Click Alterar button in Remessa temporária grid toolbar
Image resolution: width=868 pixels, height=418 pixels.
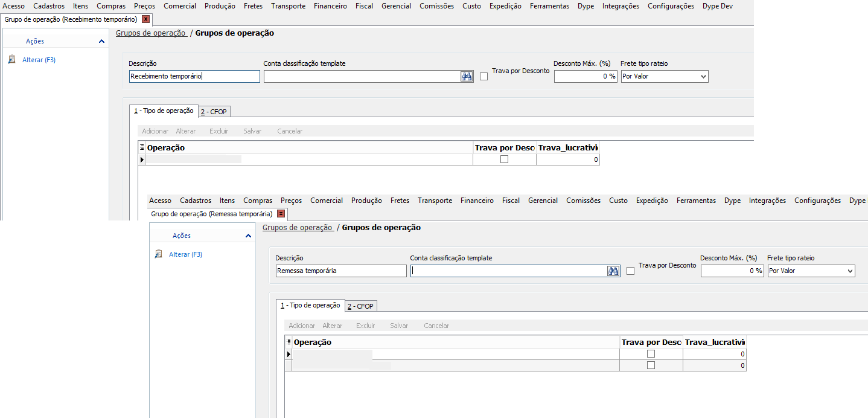click(x=333, y=326)
